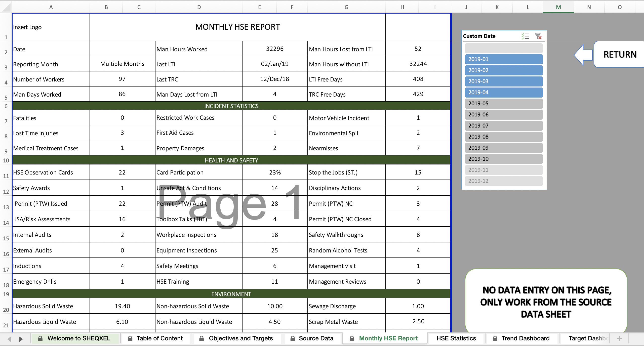Click the next-sheet navigation arrow

pyautogui.click(x=21, y=338)
